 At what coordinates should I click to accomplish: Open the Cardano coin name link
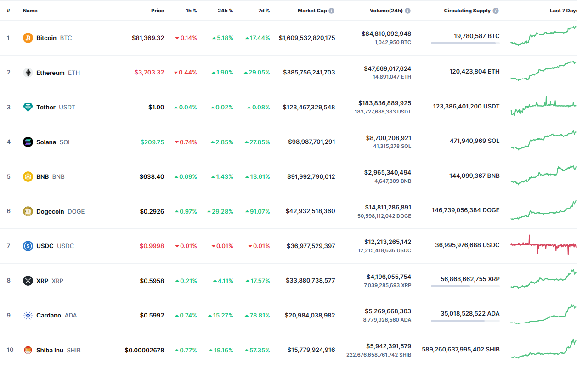click(49, 315)
